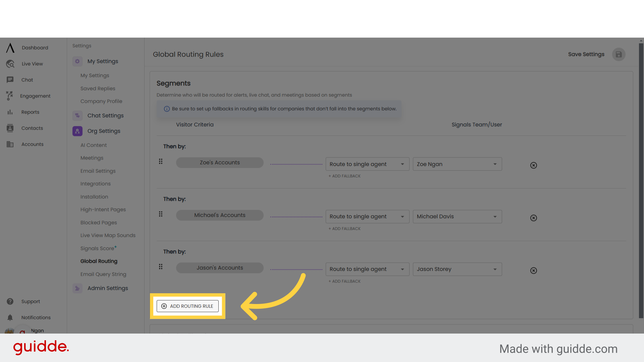Click the Save Settings disk icon
644x362 pixels.
[619, 54]
